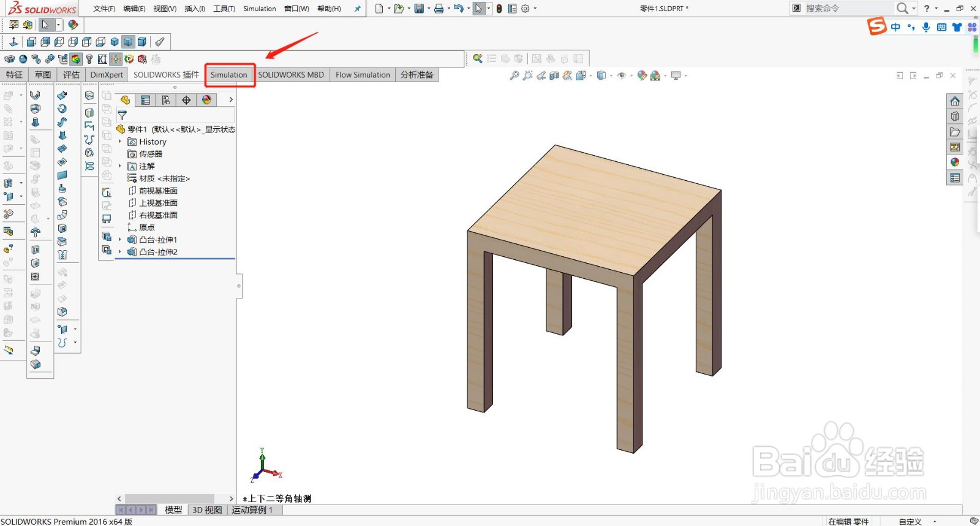The width and height of the screenshot is (980, 526).
Task: Open the search options dropdown arrow
Action: (x=913, y=9)
